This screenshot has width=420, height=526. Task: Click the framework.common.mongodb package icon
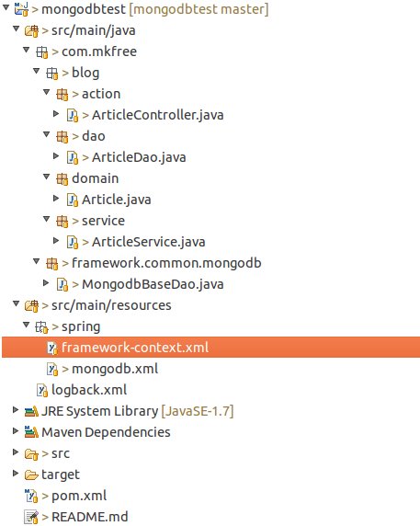(x=52, y=263)
